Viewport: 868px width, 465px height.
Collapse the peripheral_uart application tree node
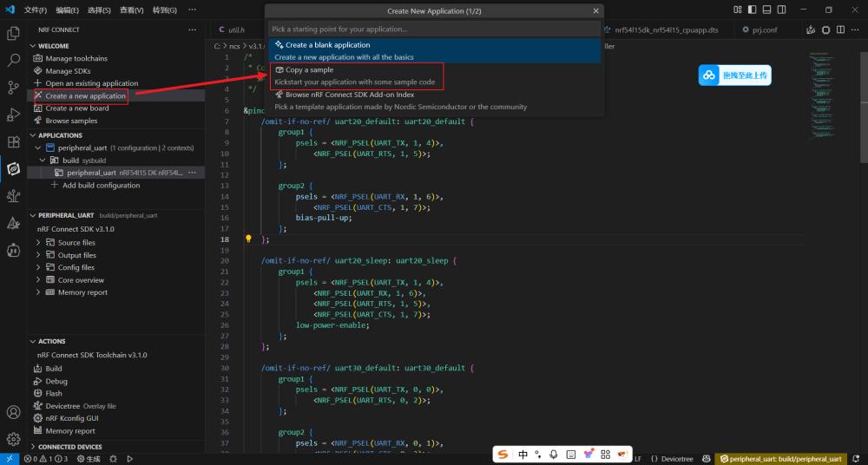point(37,147)
